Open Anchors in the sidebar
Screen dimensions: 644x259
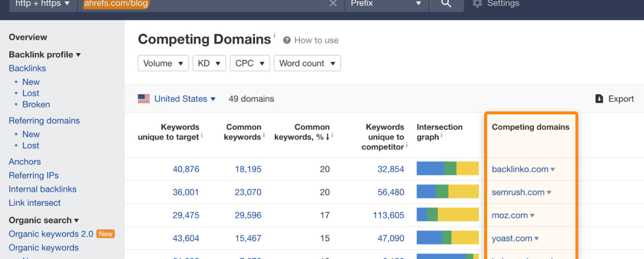(24, 162)
